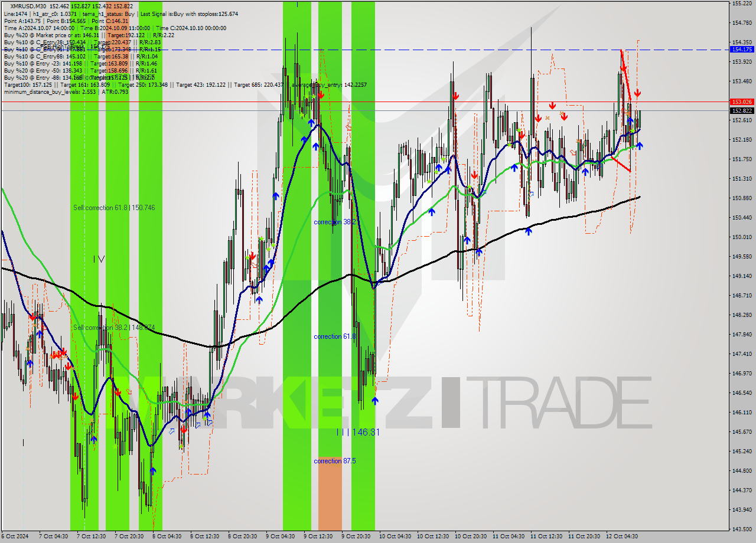Select the blue 'correction 87.5' label

(335, 461)
